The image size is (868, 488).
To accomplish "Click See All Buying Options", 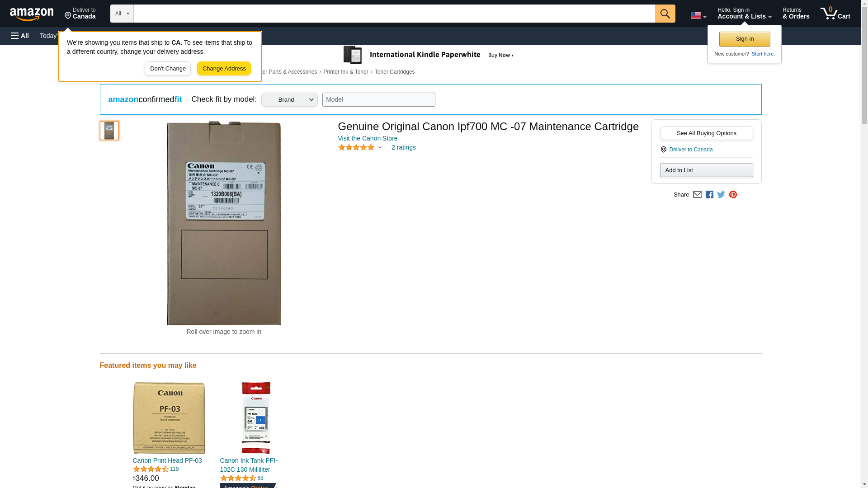I will tap(706, 133).
